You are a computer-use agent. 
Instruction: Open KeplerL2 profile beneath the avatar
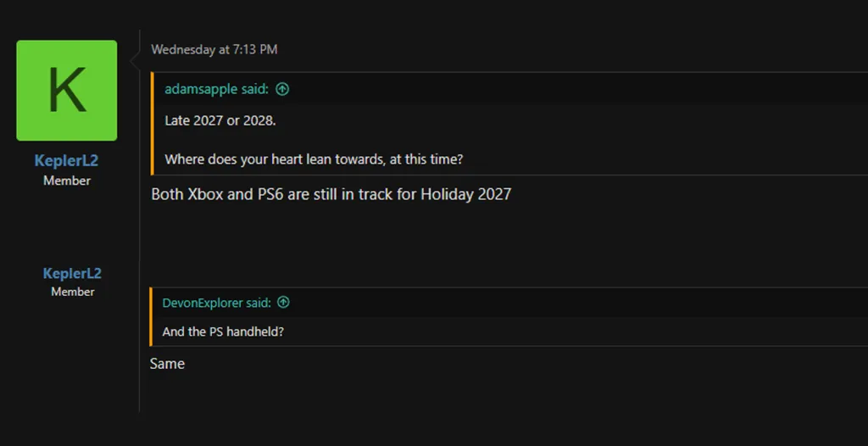point(67,161)
